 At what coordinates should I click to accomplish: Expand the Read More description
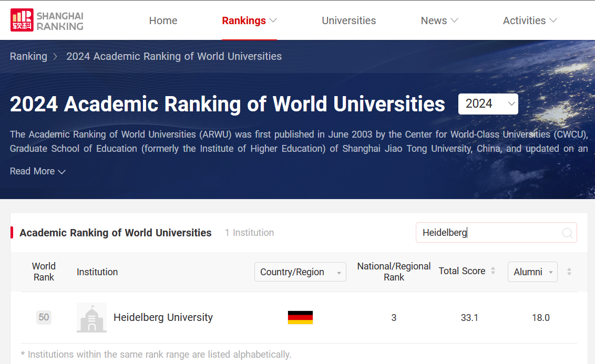(37, 171)
